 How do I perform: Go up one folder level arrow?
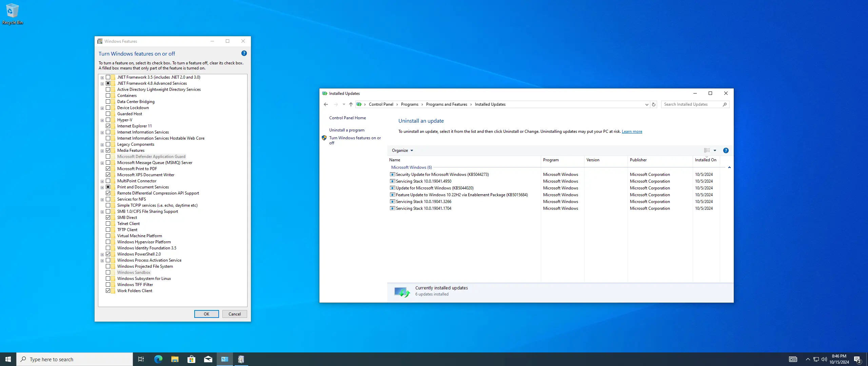pyautogui.click(x=351, y=104)
